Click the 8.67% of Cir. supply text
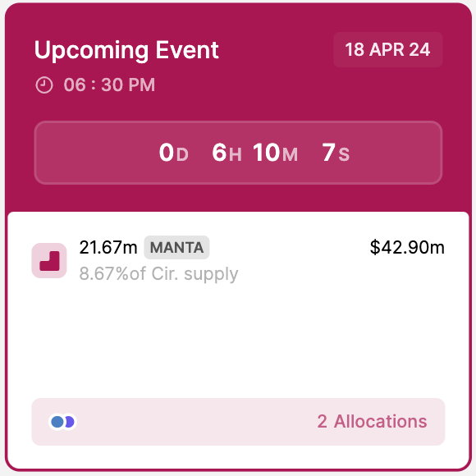 [158, 274]
